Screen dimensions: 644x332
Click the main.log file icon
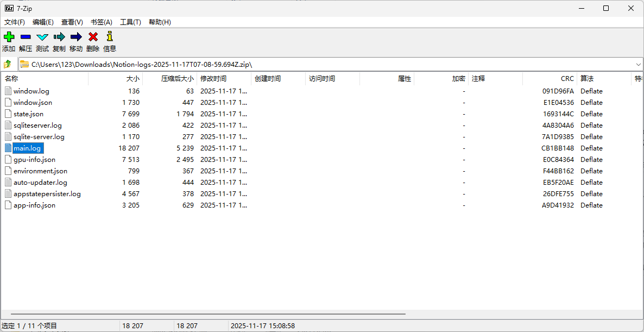tap(8, 148)
